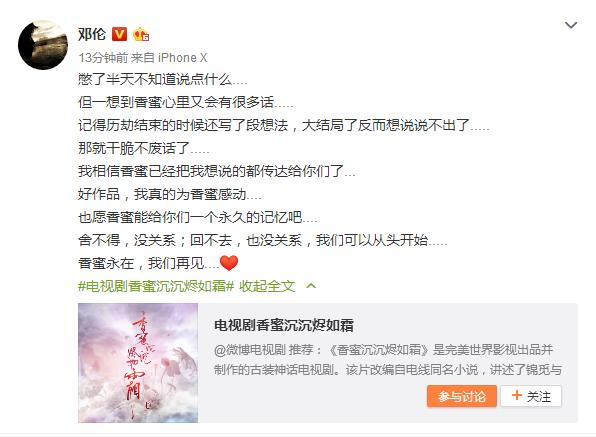Image resolution: width=596 pixels, height=437 pixels.
Task: Click @微博电视剧 mention in card
Action: [x=250, y=350]
